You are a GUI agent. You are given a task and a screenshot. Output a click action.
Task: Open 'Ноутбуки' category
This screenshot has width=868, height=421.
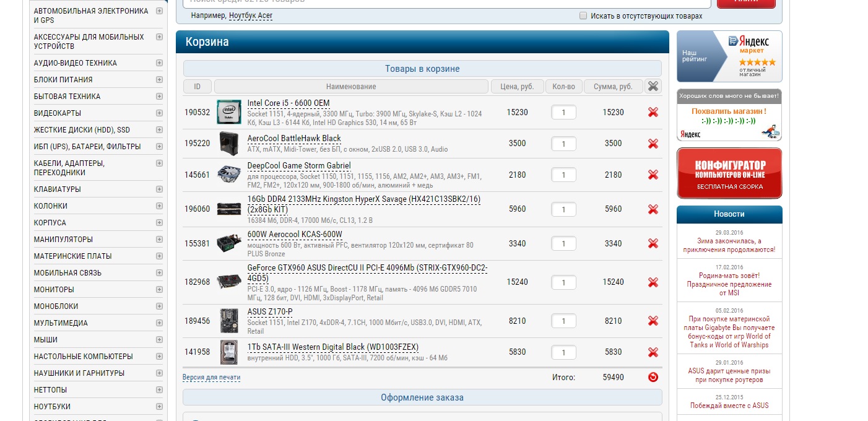[x=52, y=407]
